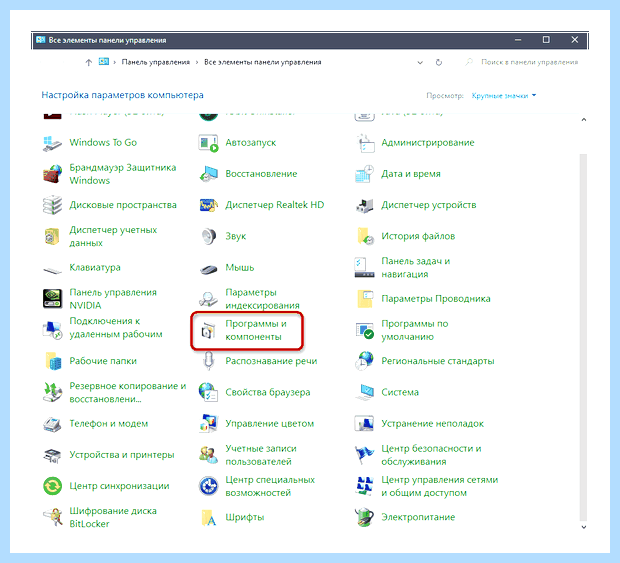Open the Управление цветом icon
This screenshot has width=620, height=563.
click(x=208, y=423)
